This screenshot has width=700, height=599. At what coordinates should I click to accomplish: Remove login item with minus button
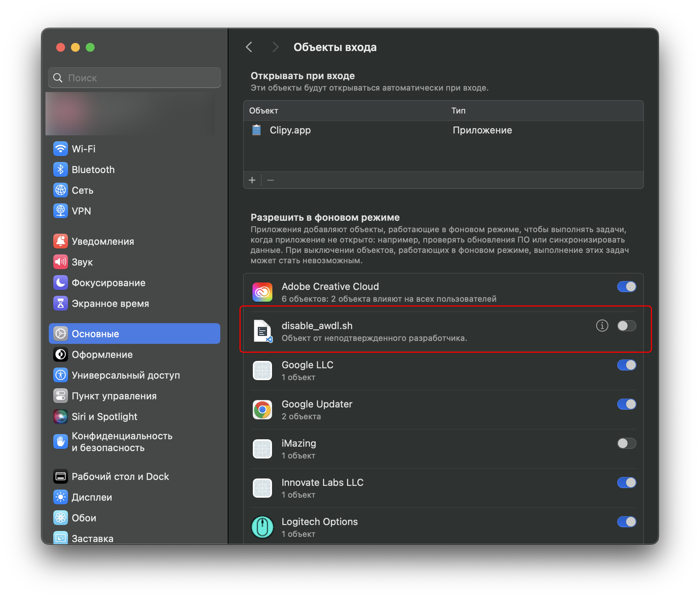coord(271,180)
